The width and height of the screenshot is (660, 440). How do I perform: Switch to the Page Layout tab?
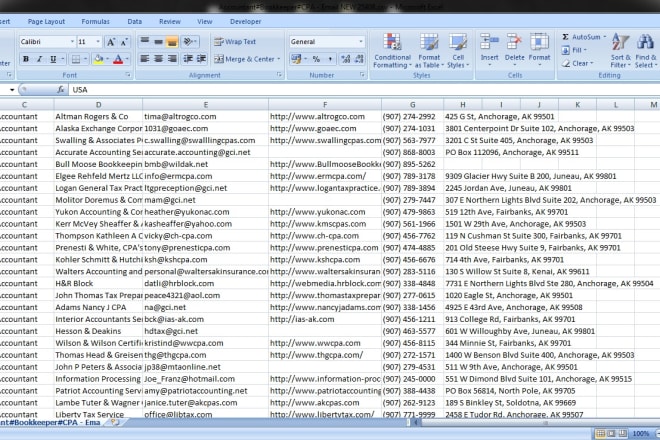coord(46,21)
